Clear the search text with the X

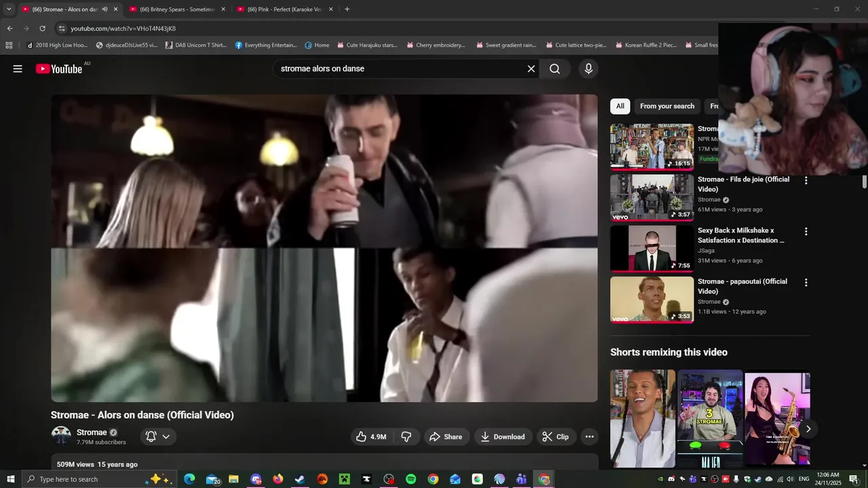point(531,68)
